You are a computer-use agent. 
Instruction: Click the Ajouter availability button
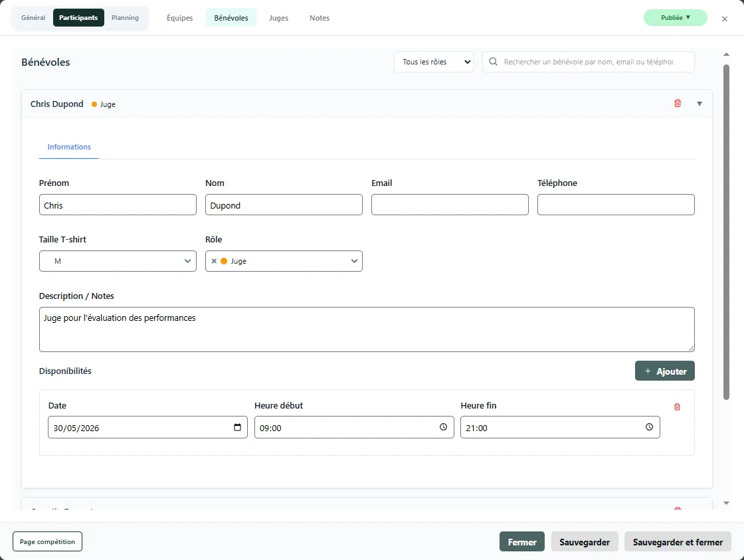click(x=664, y=371)
